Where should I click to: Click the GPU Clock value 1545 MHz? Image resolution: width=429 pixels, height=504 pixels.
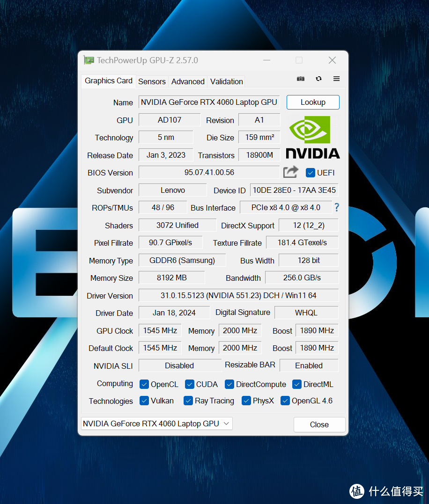click(x=160, y=330)
